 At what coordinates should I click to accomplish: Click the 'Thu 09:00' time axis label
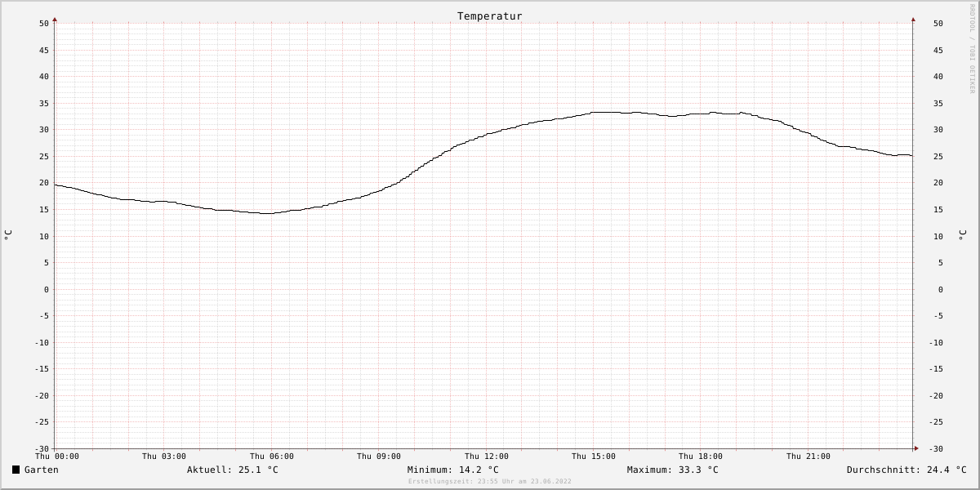click(x=379, y=457)
